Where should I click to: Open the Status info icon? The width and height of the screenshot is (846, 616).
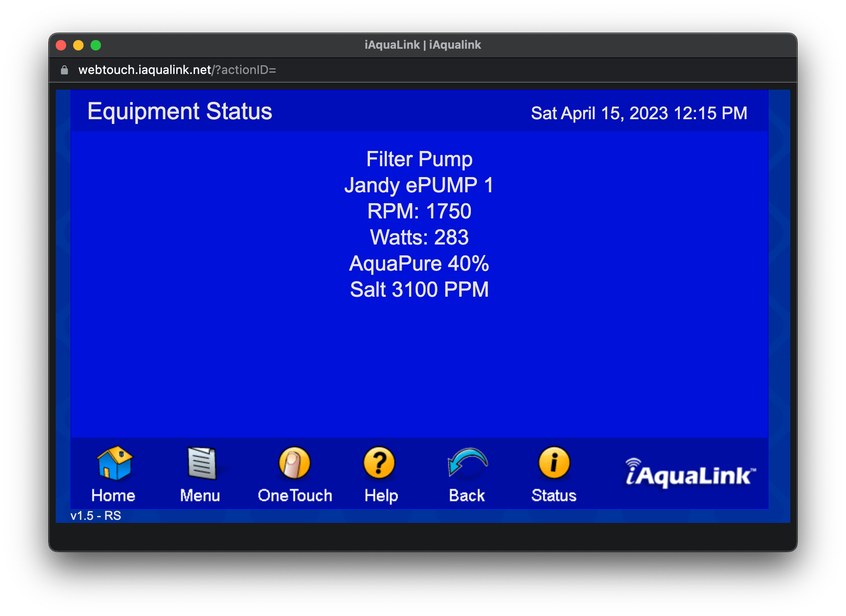tap(554, 463)
